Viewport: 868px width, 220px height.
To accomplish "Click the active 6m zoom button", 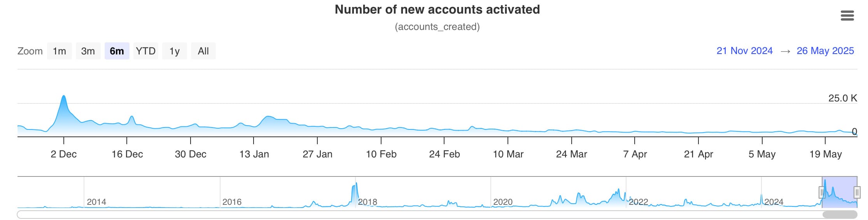I will coord(117,51).
